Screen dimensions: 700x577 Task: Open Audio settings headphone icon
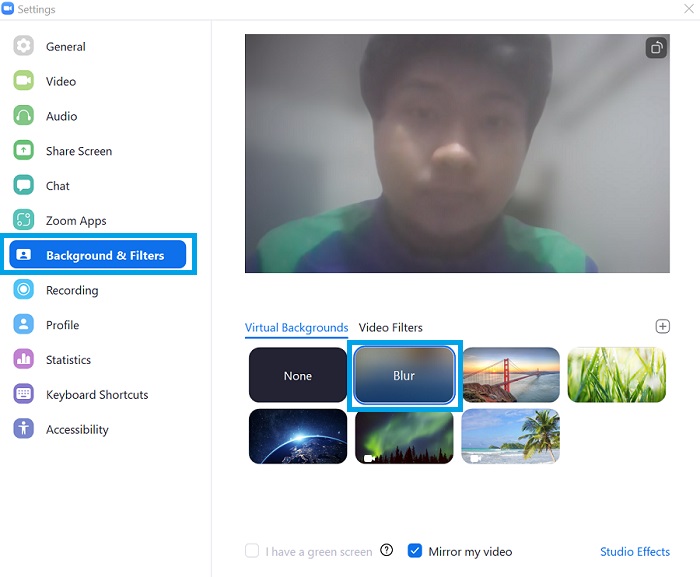(x=23, y=116)
